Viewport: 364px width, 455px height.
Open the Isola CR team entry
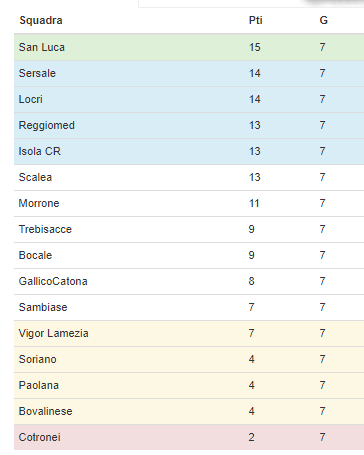[39, 151]
